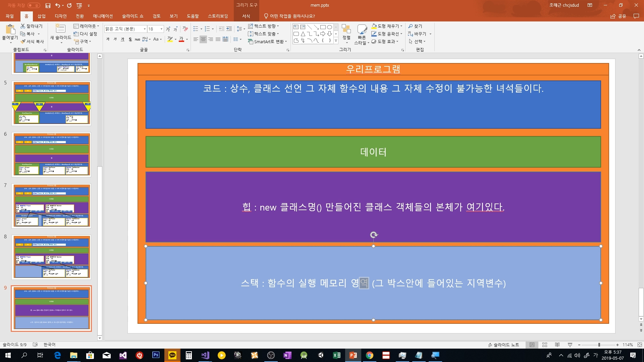Toggle underline formatting
This screenshot has height=362, width=644.
click(122, 40)
